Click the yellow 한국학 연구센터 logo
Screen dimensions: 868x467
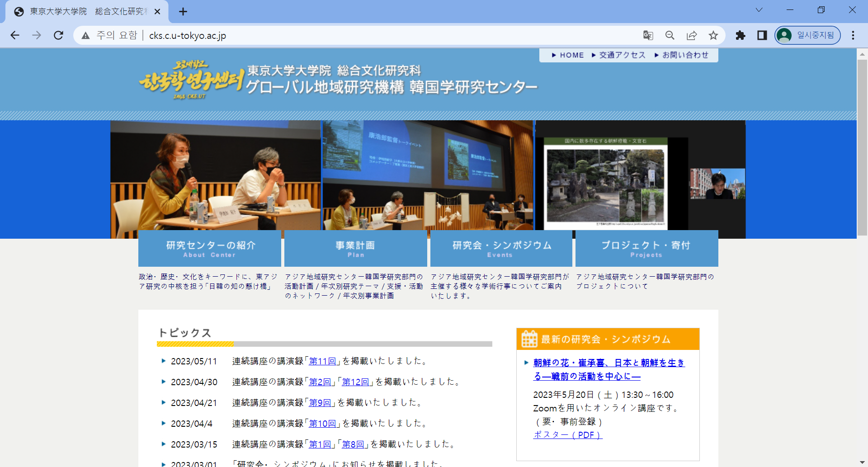(192, 80)
